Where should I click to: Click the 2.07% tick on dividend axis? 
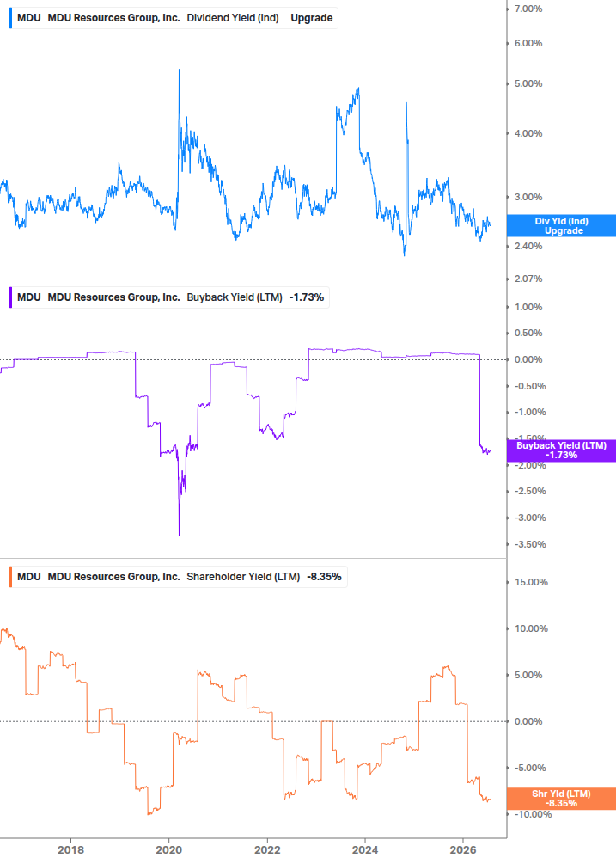click(x=528, y=279)
